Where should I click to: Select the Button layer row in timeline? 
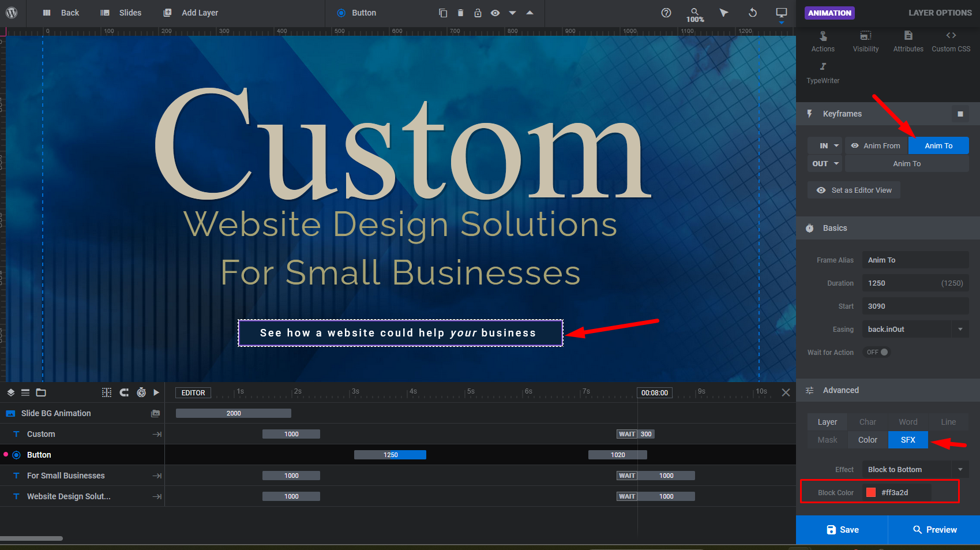tap(82, 455)
